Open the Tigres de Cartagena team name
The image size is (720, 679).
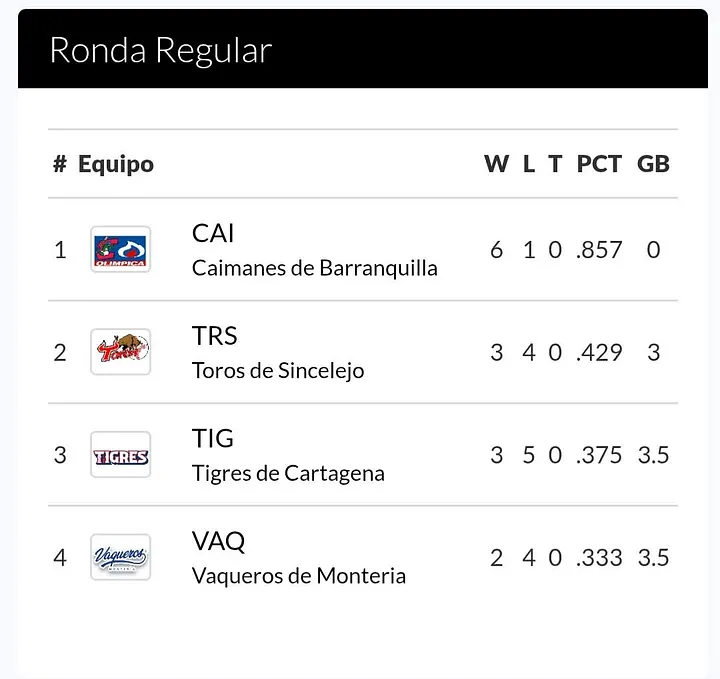[x=288, y=473]
